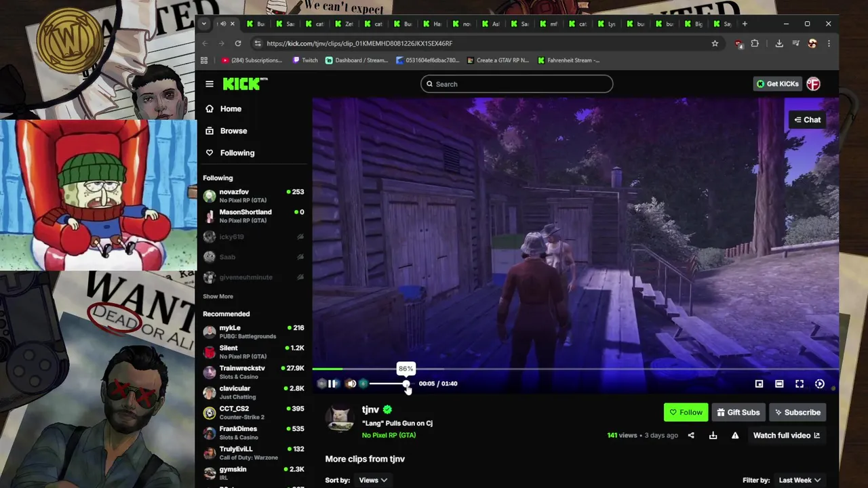Follow the tjnv channel

pos(686,412)
